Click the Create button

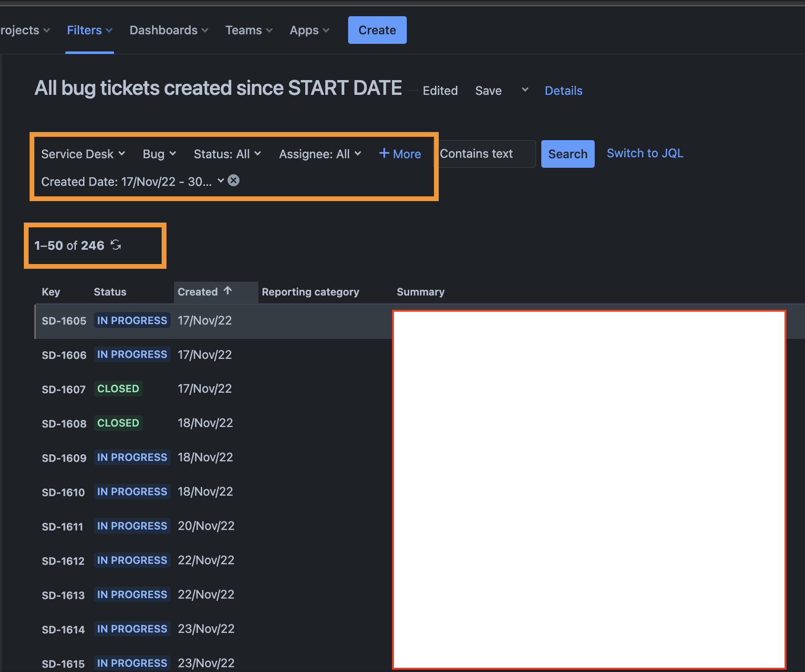tap(377, 30)
